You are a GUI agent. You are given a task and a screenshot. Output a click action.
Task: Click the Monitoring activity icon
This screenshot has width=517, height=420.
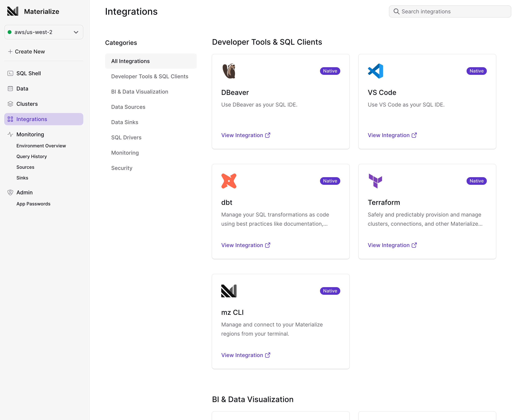10,134
